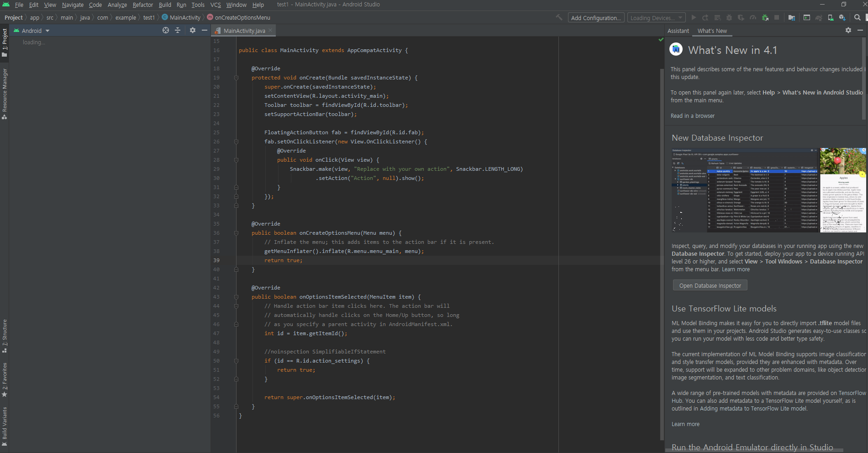Collapse the setOnClickListener fold at line 26
This screenshot has width=868, height=453.
236,142
